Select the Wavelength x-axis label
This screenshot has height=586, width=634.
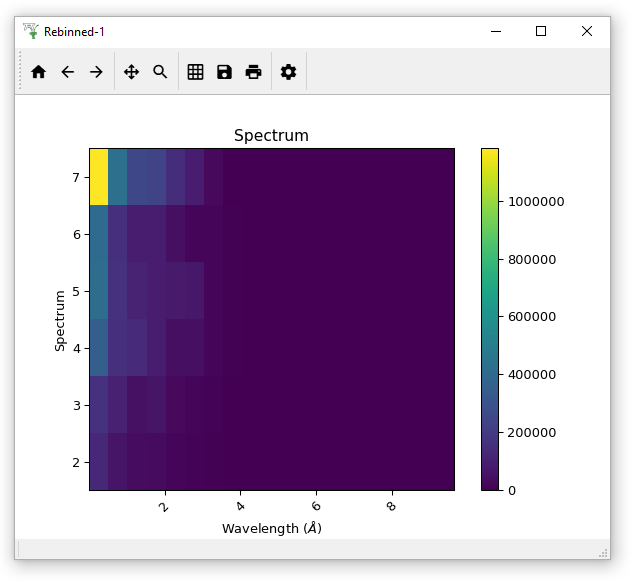pyautogui.click(x=271, y=528)
